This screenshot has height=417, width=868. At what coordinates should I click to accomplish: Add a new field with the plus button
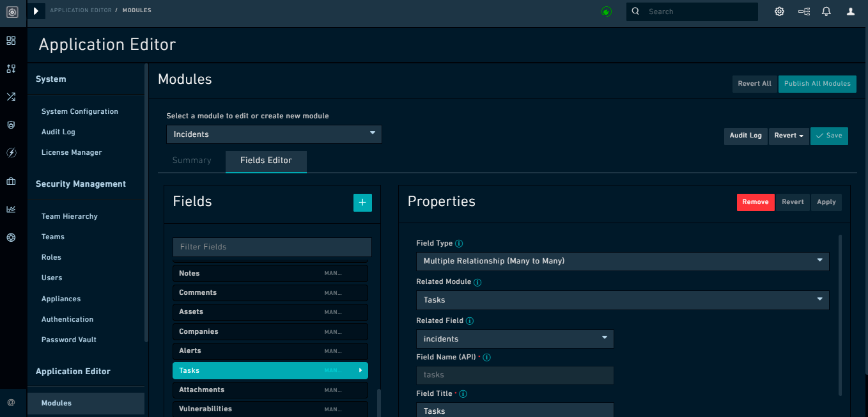(362, 202)
